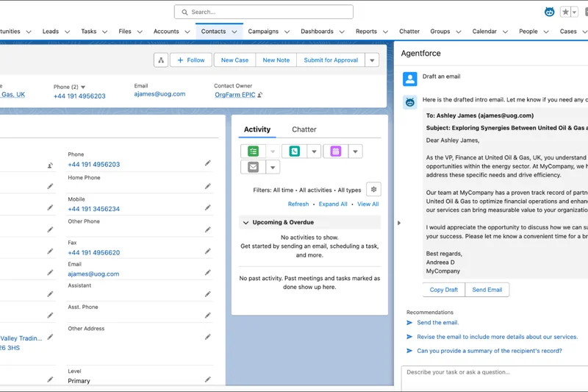
Task: Switch to the Activity tab
Action: pyautogui.click(x=257, y=129)
